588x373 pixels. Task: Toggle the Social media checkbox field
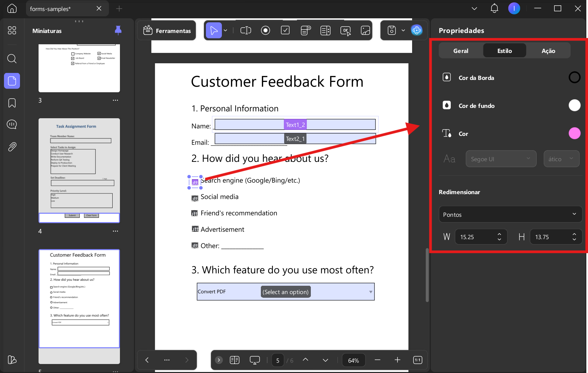point(195,198)
